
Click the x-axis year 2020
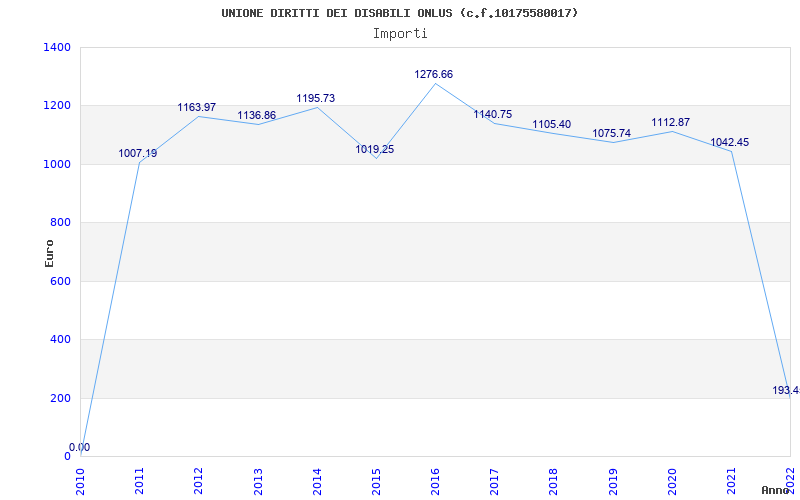pyautogui.click(x=672, y=482)
